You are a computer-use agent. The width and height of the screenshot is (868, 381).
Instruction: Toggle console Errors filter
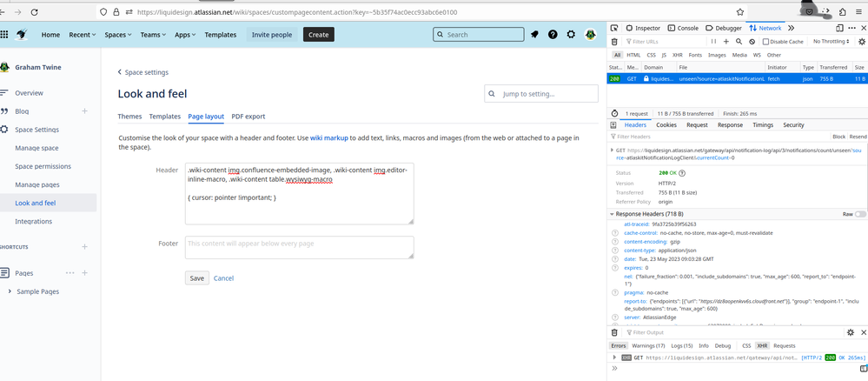(x=619, y=345)
